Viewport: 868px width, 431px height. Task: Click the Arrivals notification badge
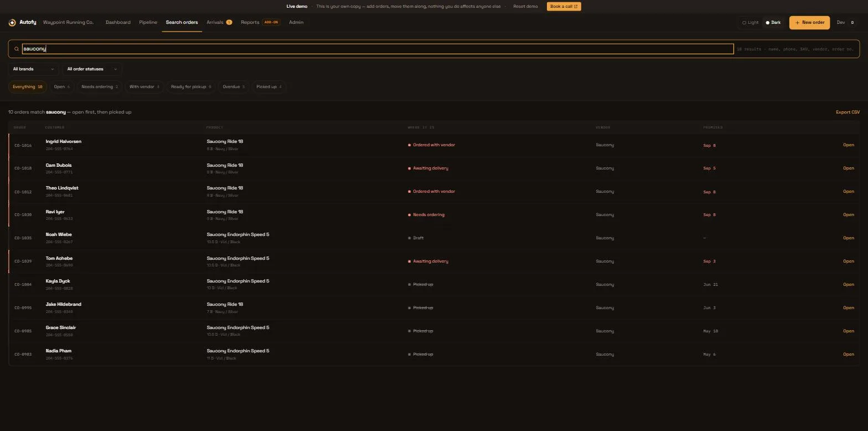click(x=229, y=23)
